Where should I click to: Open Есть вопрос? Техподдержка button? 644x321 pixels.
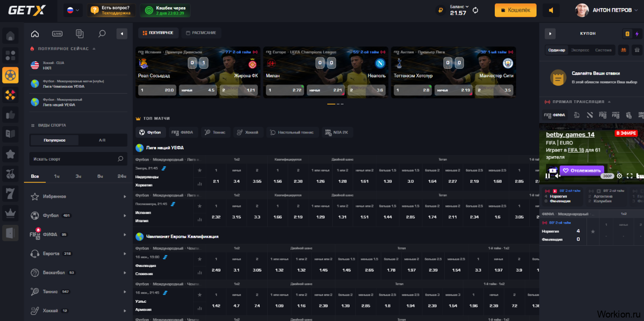(111, 10)
